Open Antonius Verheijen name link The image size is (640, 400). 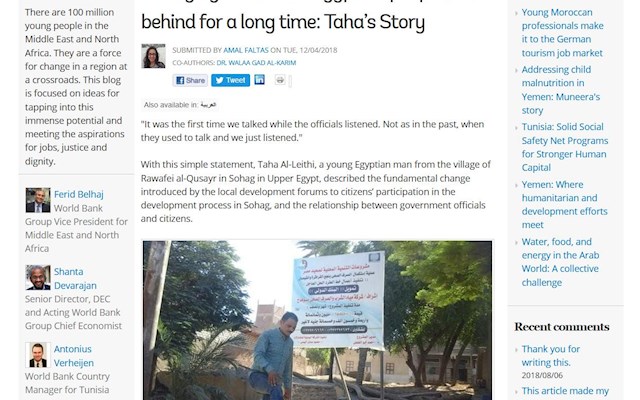(74, 356)
